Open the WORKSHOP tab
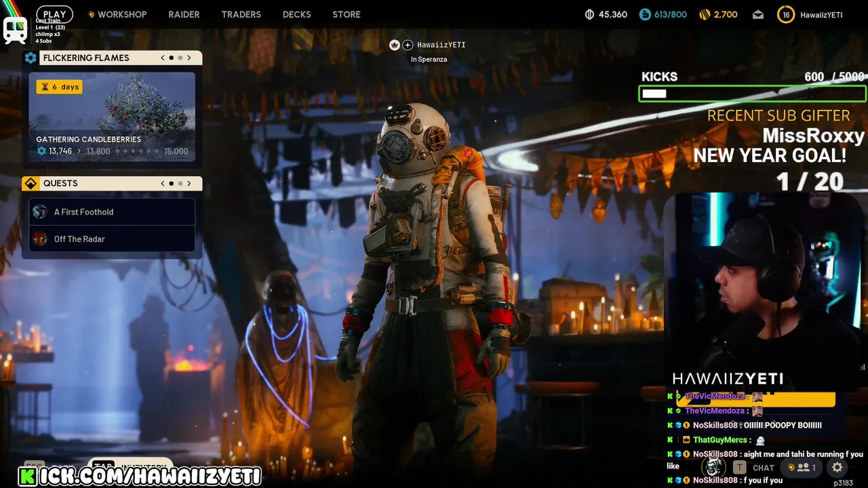The image size is (868, 488). [122, 14]
